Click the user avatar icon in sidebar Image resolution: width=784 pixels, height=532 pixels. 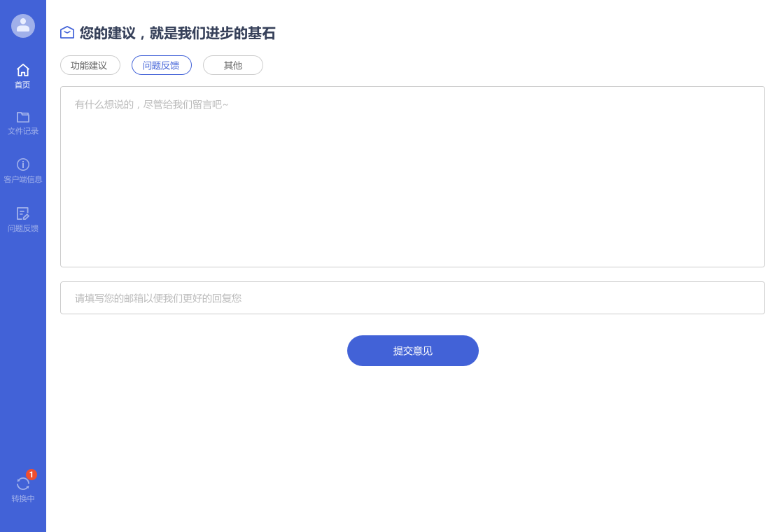point(23,26)
